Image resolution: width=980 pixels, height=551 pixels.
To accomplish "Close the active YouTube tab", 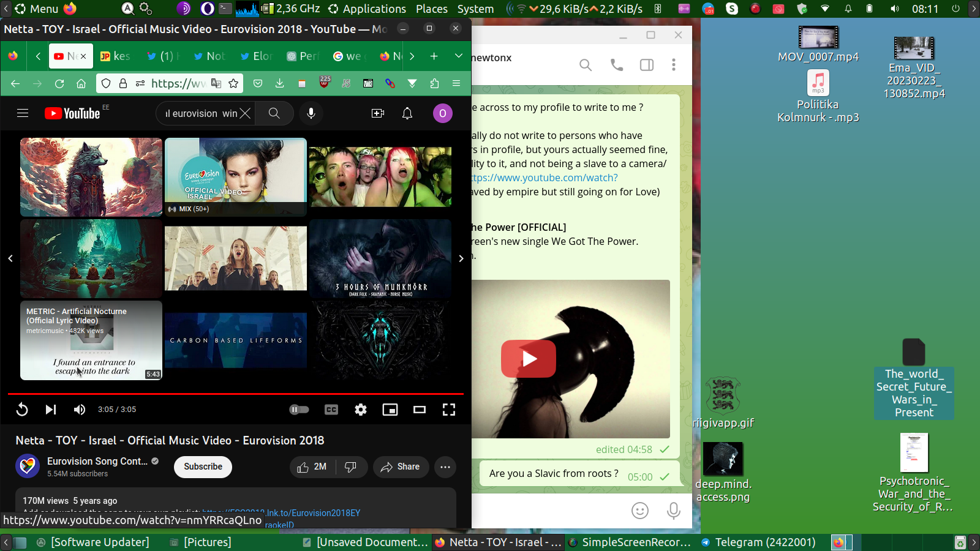I will pyautogui.click(x=83, y=56).
